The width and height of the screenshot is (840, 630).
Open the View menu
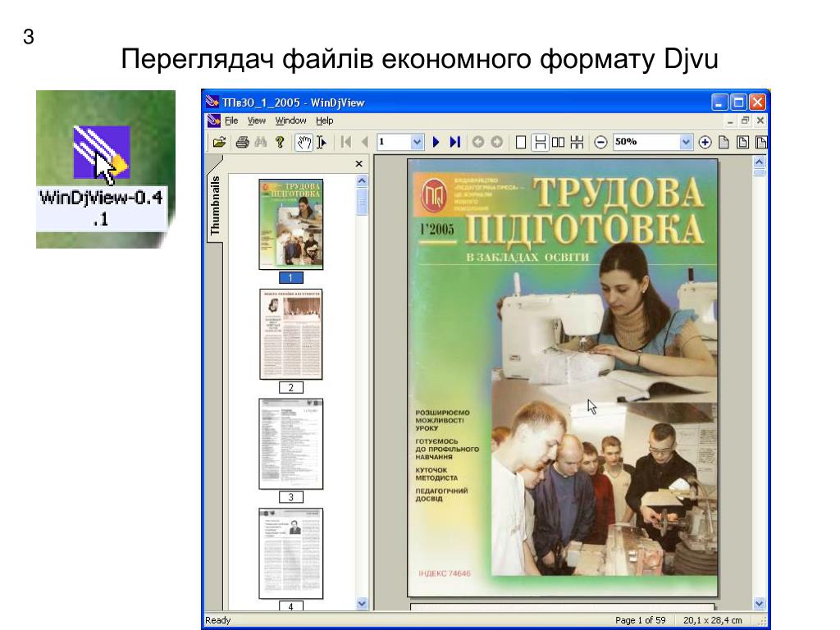tap(257, 121)
